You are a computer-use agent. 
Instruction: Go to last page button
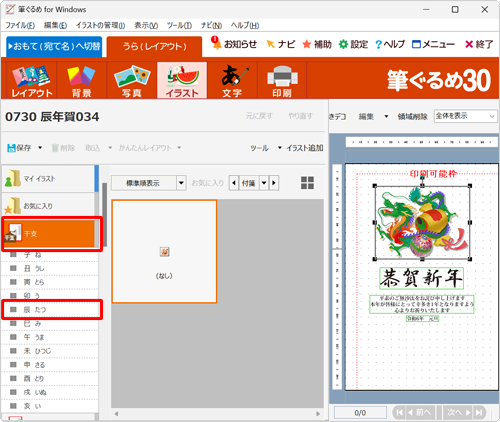point(479,412)
